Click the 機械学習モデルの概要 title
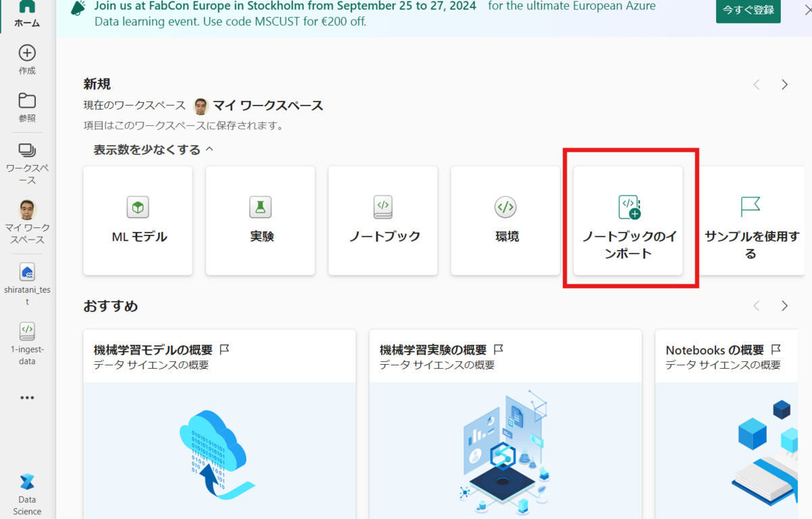The width and height of the screenshot is (812, 519). pyautogui.click(x=153, y=350)
